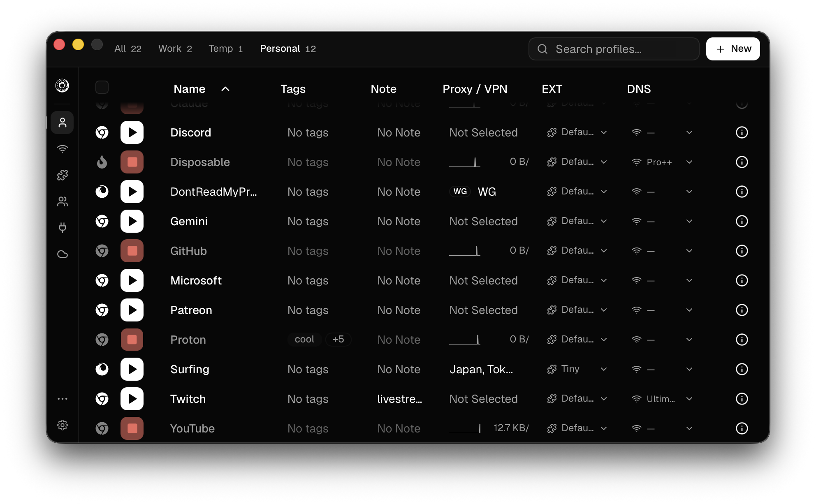This screenshot has height=504, width=816.
Task: Click the 12.7 KB/ traffic value for YouTube
Action: point(511,428)
